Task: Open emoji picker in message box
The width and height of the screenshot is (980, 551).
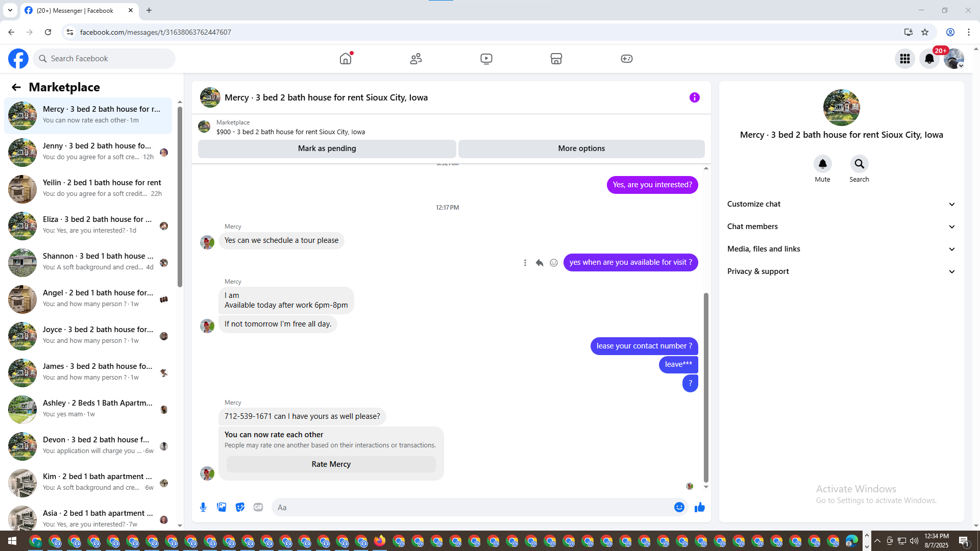Action: click(679, 507)
